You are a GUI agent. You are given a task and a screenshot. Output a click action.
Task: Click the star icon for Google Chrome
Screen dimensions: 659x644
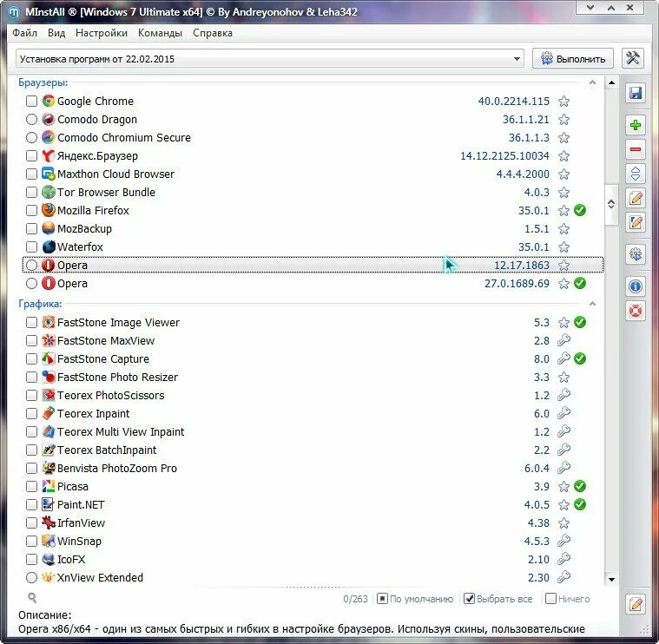click(x=563, y=102)
